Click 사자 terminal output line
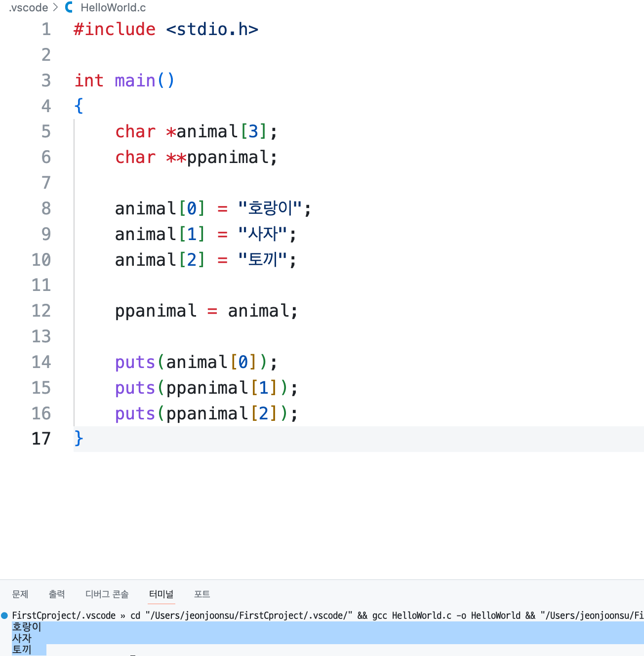 pyautogui.click(x=22, y=638)
